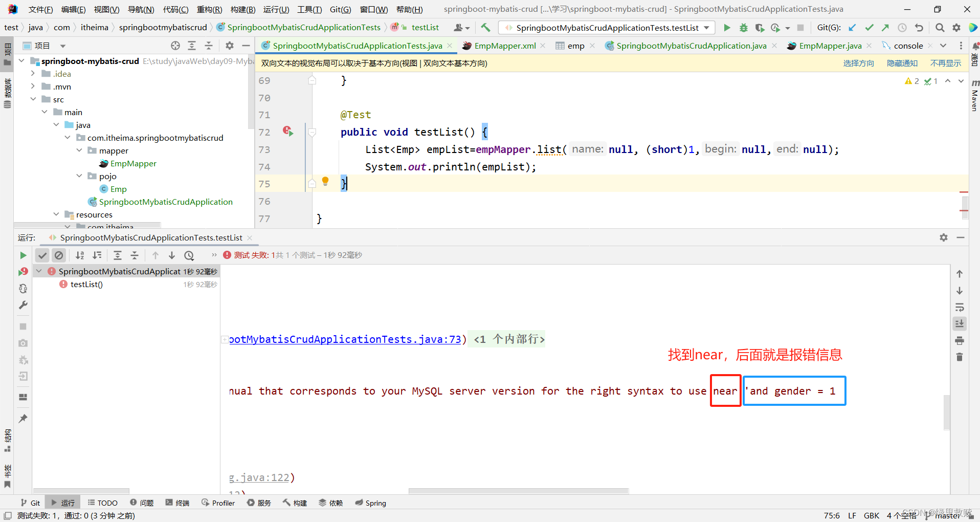This screenshot has width=980, height=522.
Task: Follow the SpringbootMybatisCrudApplicationTests.java:73 stack trace link
Action: [344, 339]
